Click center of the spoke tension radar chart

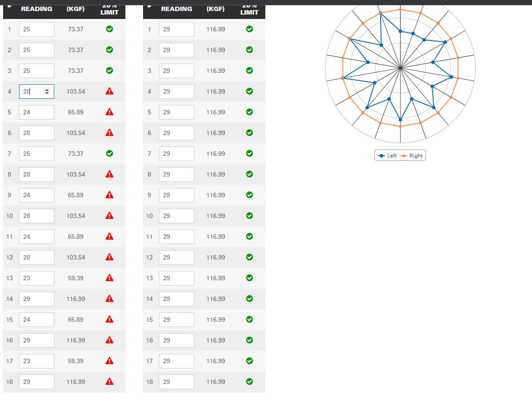(x=400, y=68)
